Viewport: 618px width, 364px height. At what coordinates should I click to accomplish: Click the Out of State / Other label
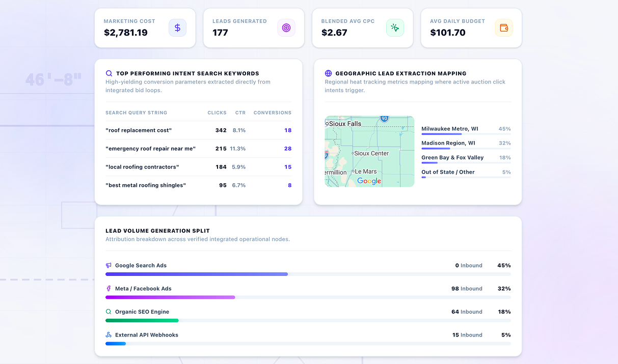[x=448, y=172]
